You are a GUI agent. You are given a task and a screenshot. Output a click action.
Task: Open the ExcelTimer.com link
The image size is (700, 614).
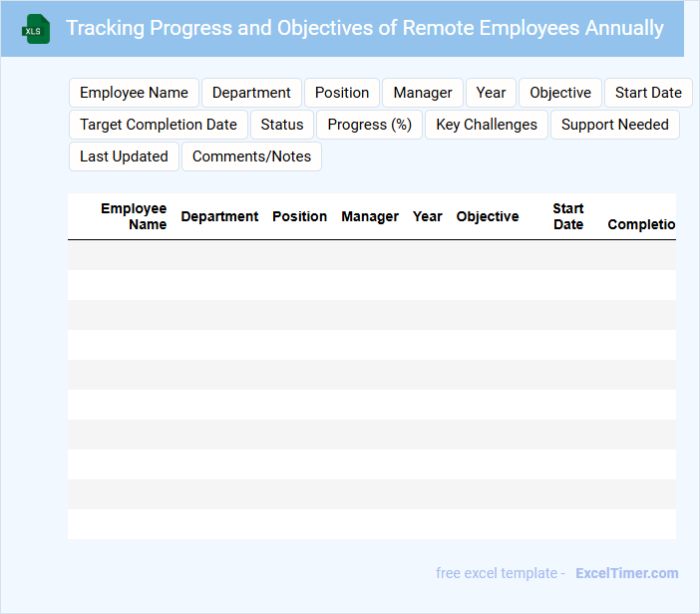point(627,573)
